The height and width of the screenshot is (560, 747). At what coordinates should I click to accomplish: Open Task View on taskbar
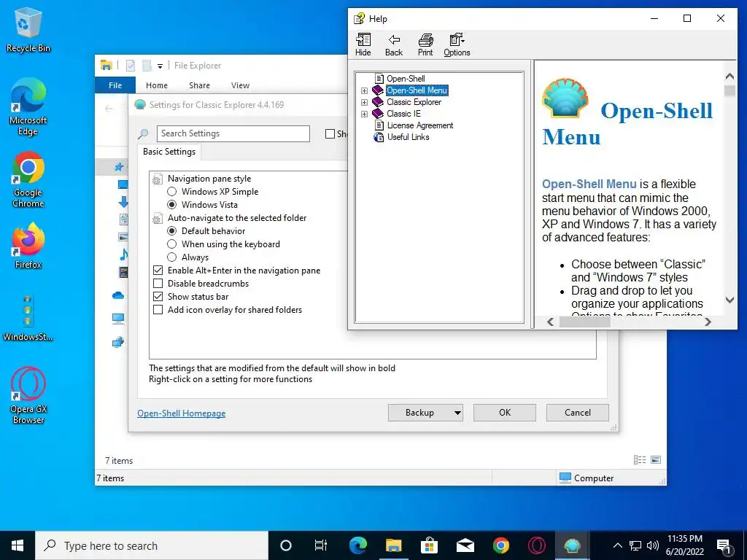coord(321,545)
